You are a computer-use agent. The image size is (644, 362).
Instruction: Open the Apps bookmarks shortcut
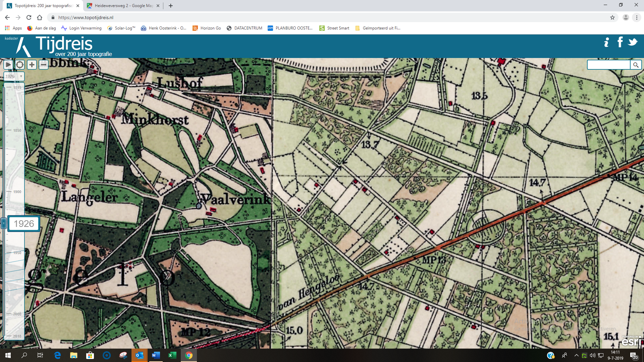13,28
